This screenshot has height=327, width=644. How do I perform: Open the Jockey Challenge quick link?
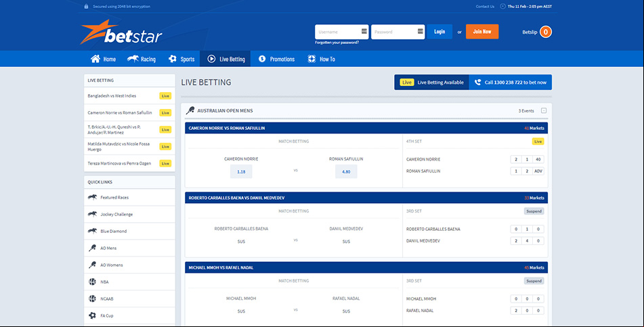click(x=129, y=214)
